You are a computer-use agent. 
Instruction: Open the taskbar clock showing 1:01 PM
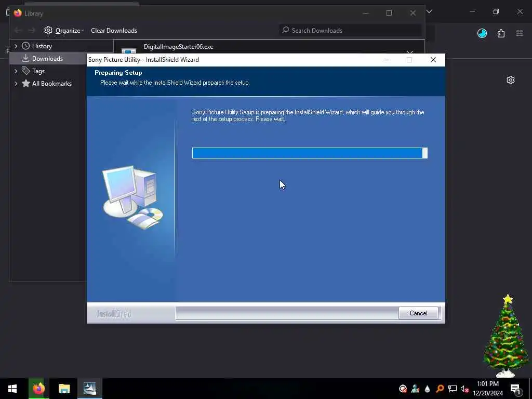click(x=488, y=389)
